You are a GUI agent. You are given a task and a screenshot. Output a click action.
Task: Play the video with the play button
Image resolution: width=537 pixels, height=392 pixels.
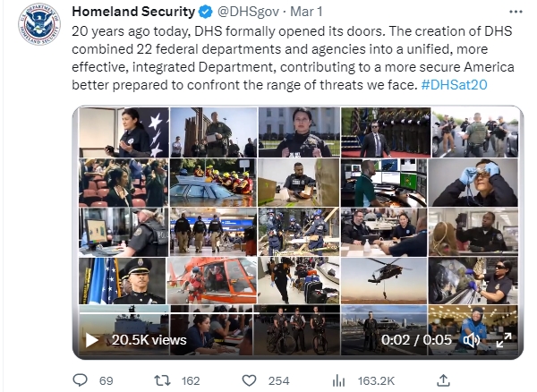point(92,340)
